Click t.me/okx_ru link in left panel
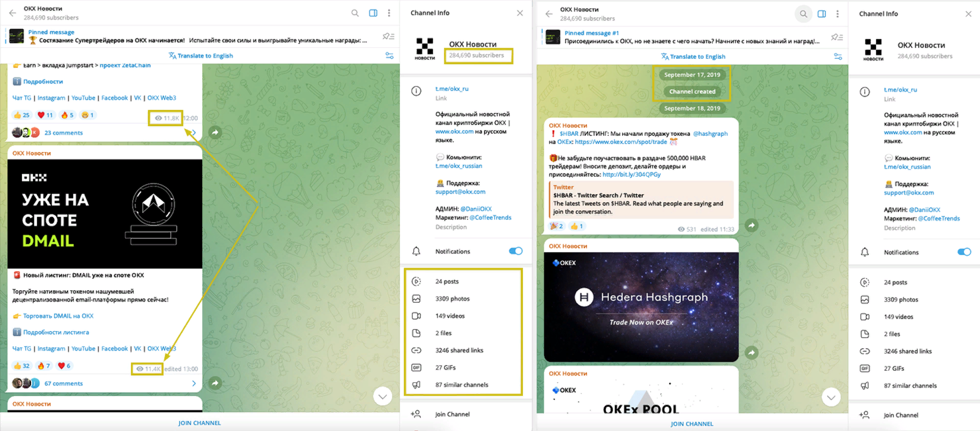Image resolution: width=980 pixels, height=431 pixels. (x=452, y=89)
